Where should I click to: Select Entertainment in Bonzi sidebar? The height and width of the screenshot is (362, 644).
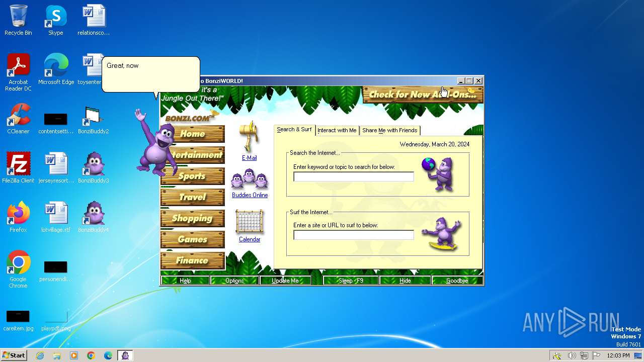pos(193,155)
